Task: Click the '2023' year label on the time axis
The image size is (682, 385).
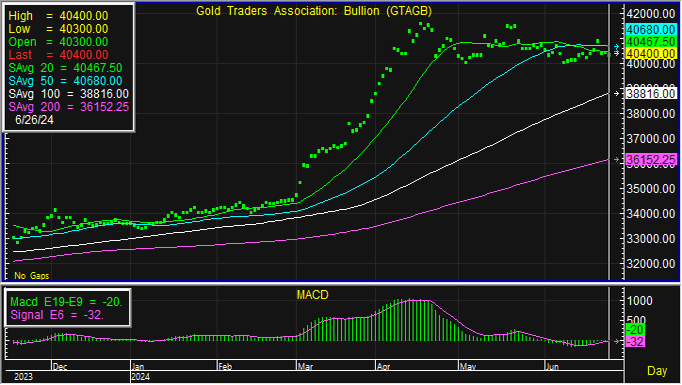Action: point(23,377)
